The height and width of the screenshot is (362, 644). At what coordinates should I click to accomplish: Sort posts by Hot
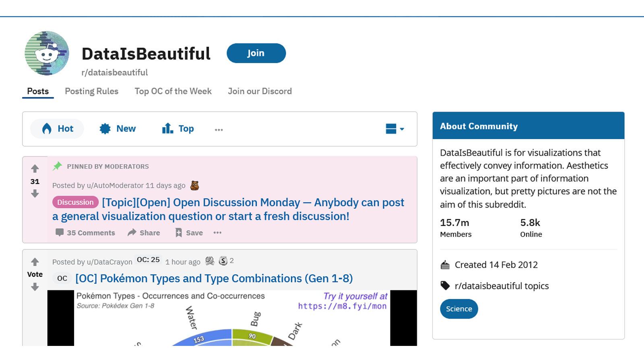click(x=57, y=129)
